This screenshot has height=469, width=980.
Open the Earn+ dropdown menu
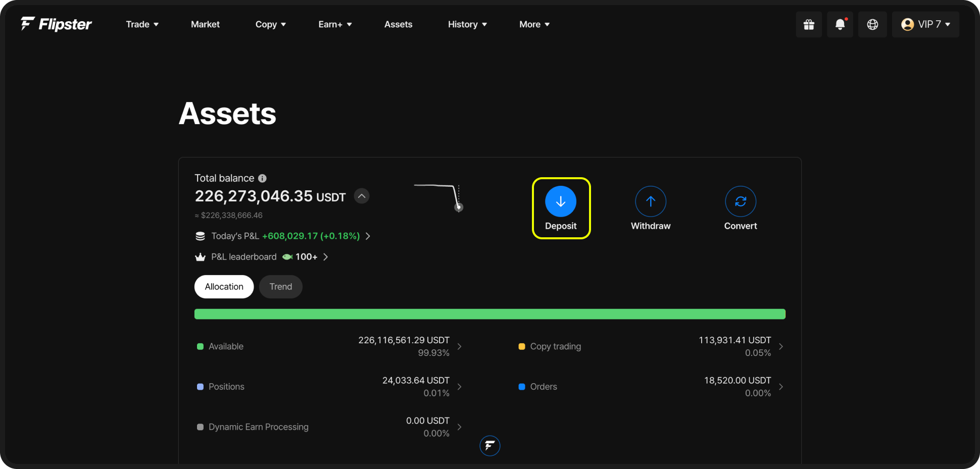pyautogui.click(x=335, y=24)
